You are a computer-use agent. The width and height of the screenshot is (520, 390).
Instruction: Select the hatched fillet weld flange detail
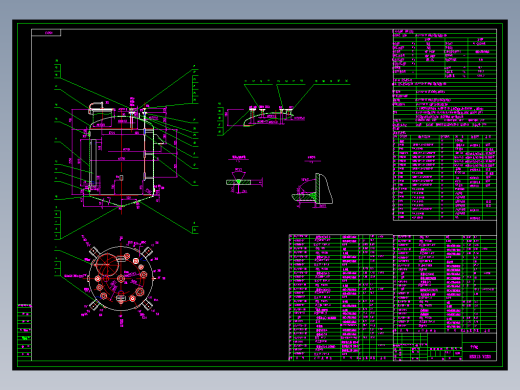click(x=312, y=189)
